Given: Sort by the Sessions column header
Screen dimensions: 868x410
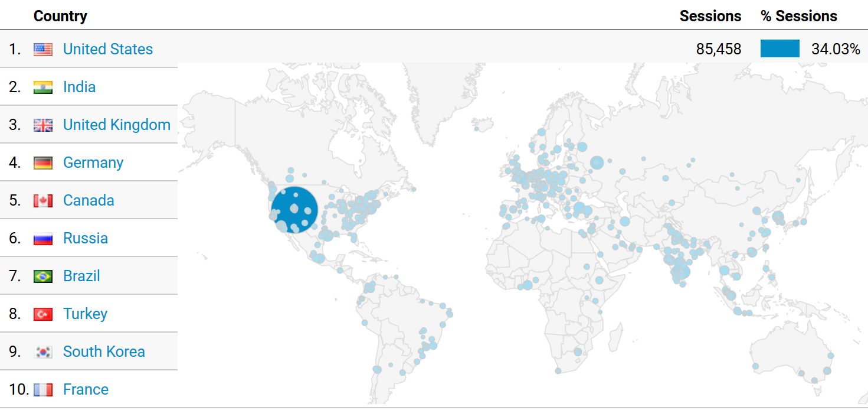Looking at the screenshot, I should click(710, 16).
